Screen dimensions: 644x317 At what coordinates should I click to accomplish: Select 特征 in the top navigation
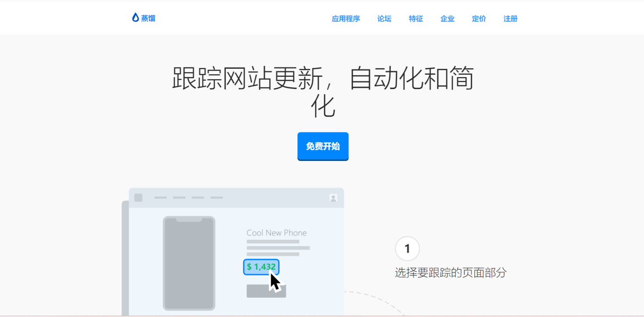click(x=415, y=19)
